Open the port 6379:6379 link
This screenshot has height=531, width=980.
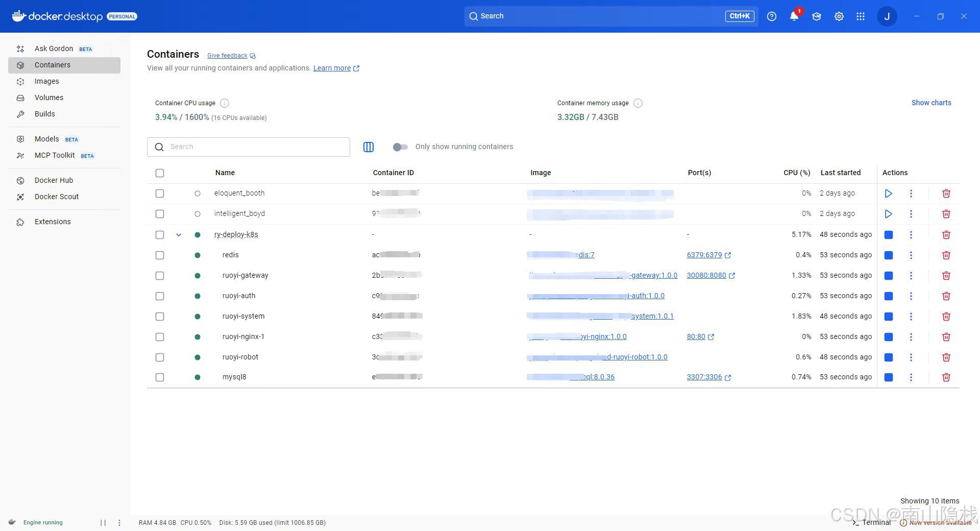708,255
